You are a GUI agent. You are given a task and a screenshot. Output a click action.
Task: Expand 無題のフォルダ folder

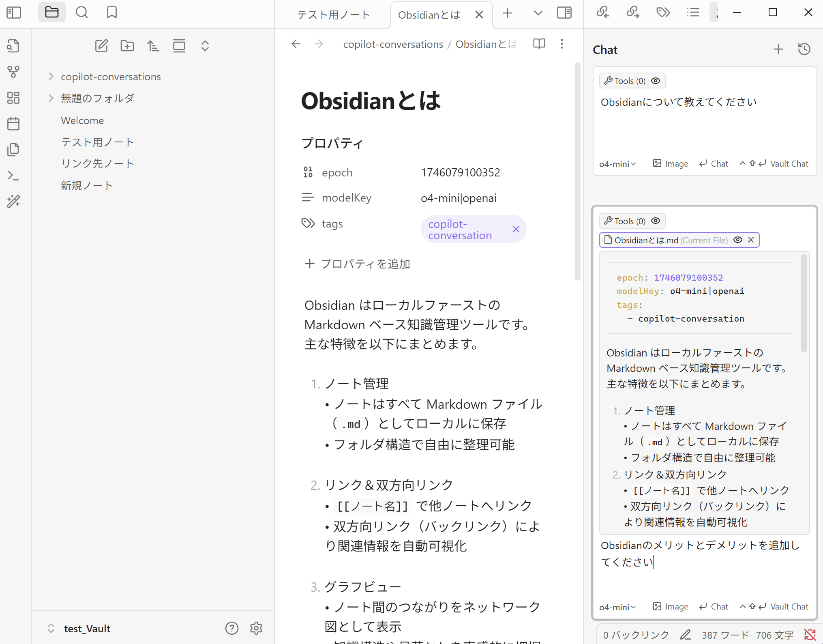(x=51, y=98)
